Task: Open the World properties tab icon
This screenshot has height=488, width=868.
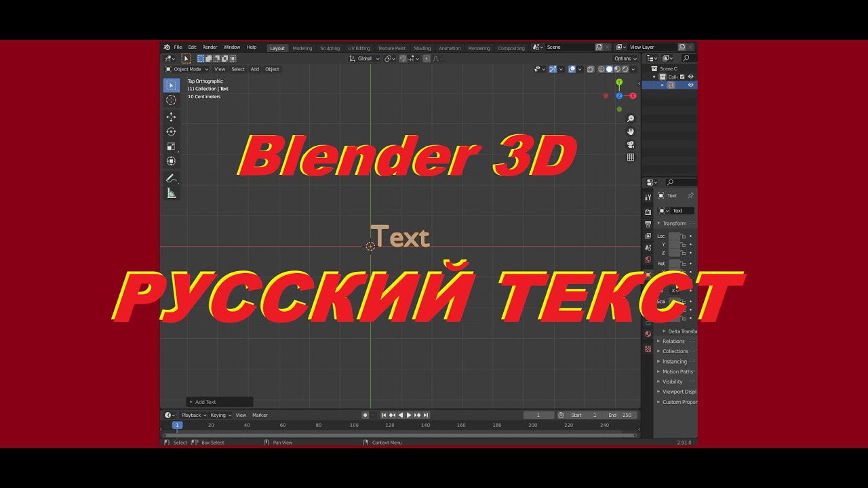Action: [648, 260]
